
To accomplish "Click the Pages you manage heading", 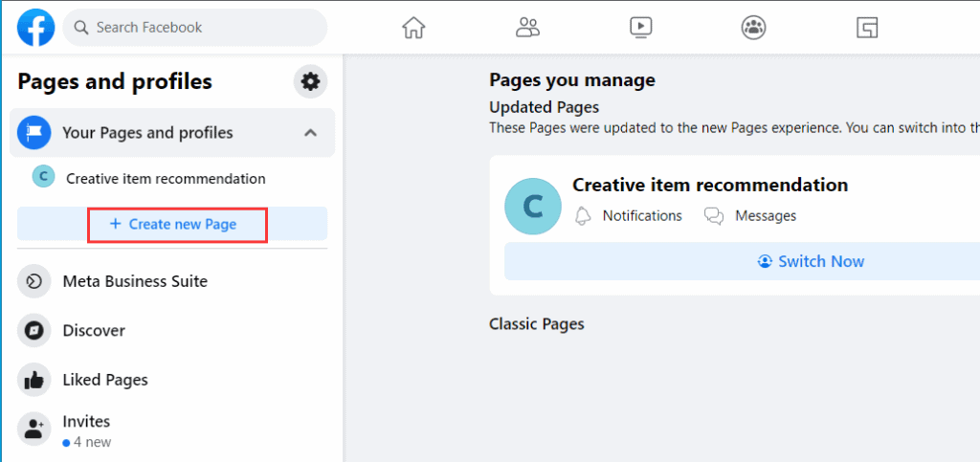I will [572, 80].
